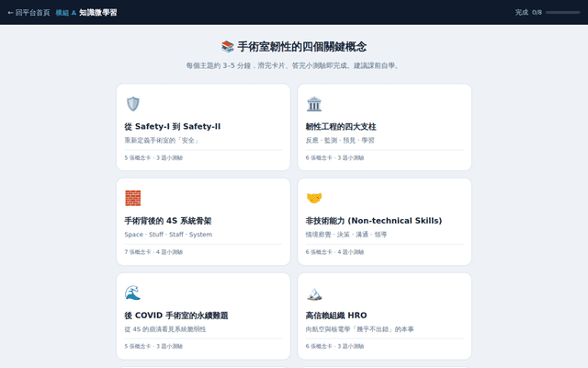
Task: Click the 知識微學習 header title
Action: [x=98, y=12]
